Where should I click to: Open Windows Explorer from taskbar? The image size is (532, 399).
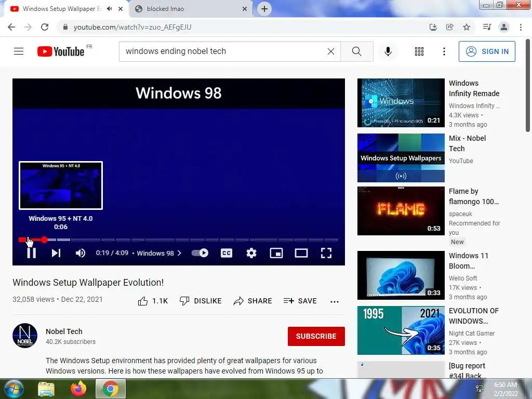46,389
